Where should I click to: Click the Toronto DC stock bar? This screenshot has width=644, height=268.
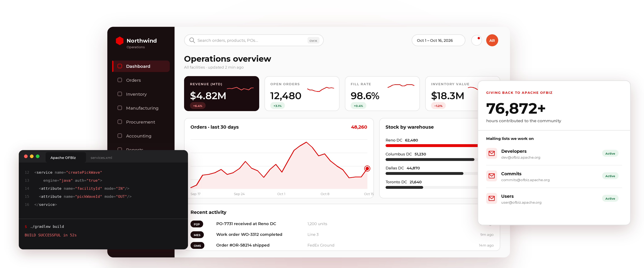point(404,187)
